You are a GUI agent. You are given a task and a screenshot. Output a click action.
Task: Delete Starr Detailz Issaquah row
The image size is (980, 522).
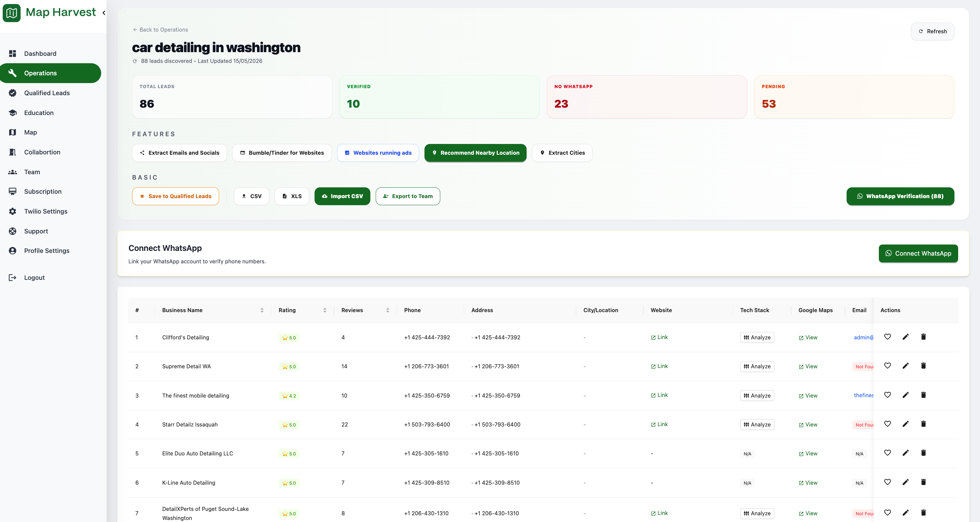(x=923, y=424)
